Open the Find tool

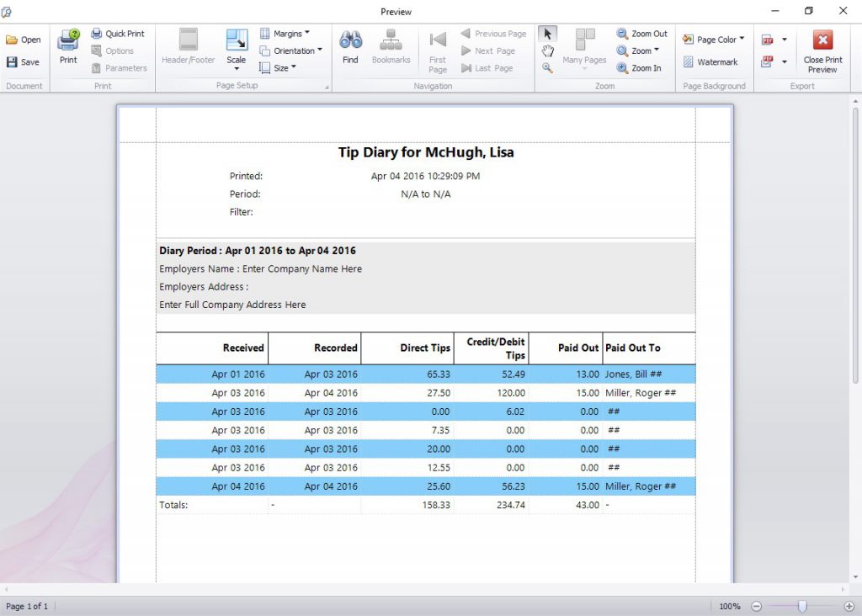tap(349, 48)
